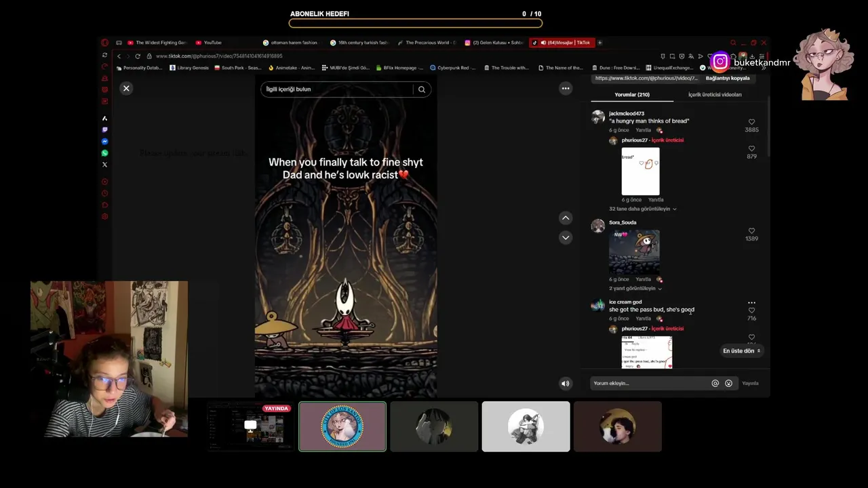Open sidebar settings gear icon
Image resolution: width=868 pixels, height=488 pixels.
[104, 217]
